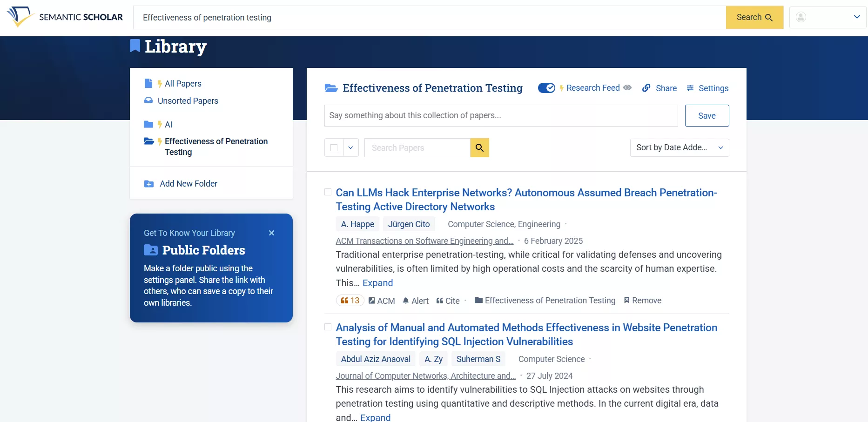Hide the Research Feed with the eye icon
The width and height of the screenshot is (868, 422).
click(628, 87)
